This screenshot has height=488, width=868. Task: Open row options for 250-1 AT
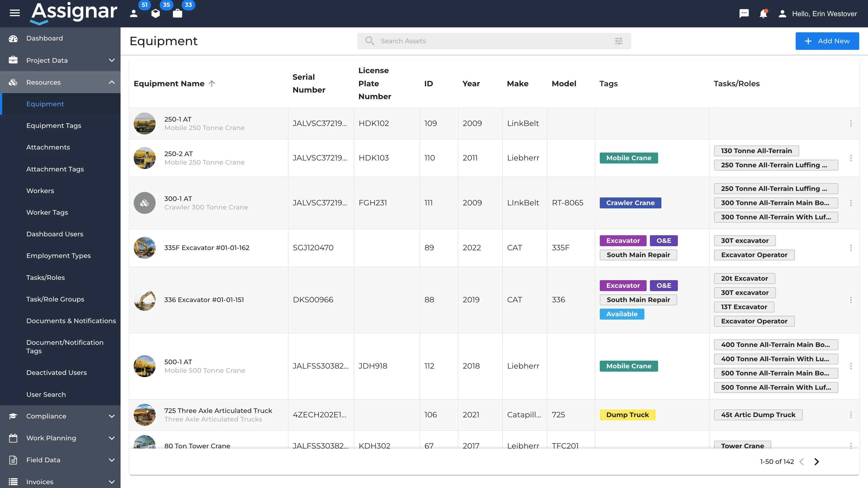tap(850, 124)
